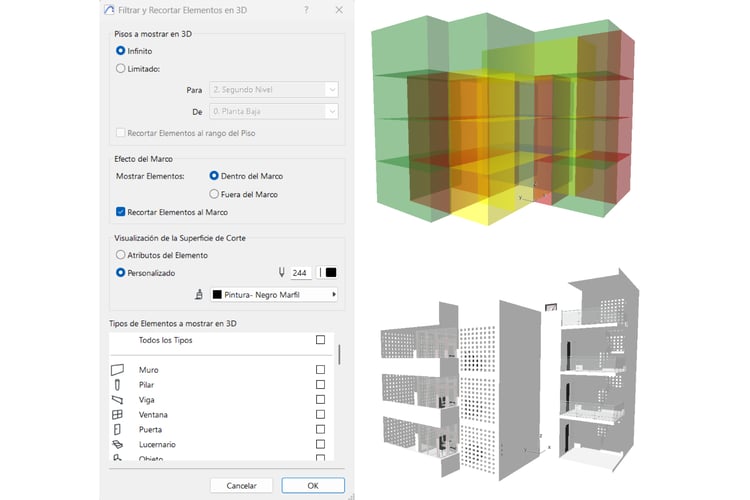Image resolution: width=750 pixels, height=500 pixels.
Task: Toggle the Viga checkbox
Action: (320, 399)
